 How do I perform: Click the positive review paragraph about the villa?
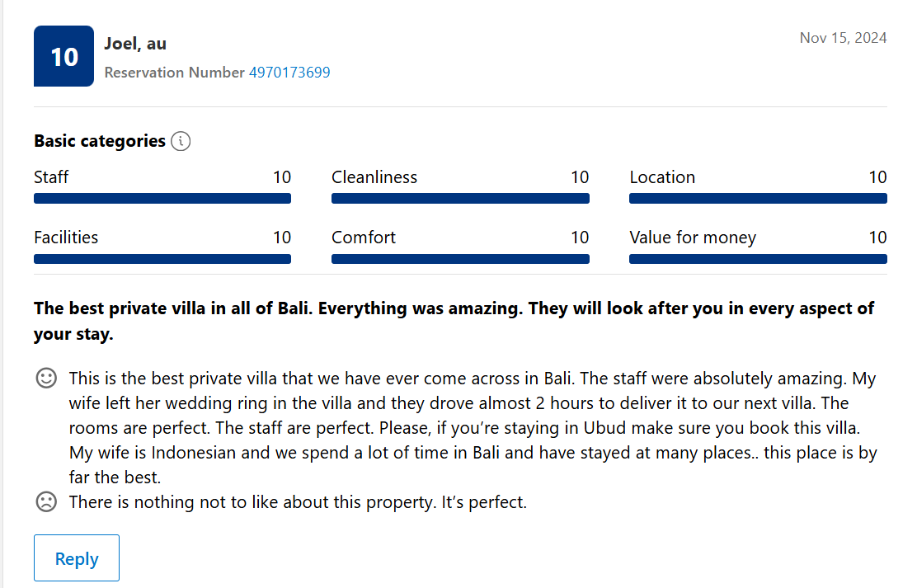473,428
